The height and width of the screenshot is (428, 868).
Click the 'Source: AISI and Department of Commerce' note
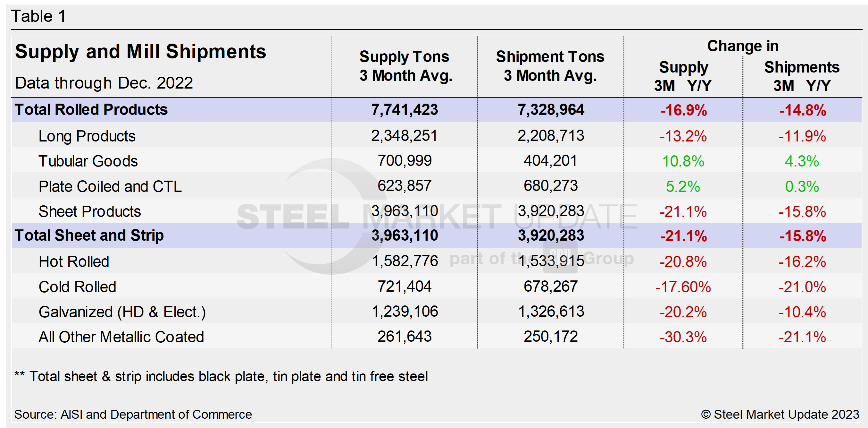133,415
